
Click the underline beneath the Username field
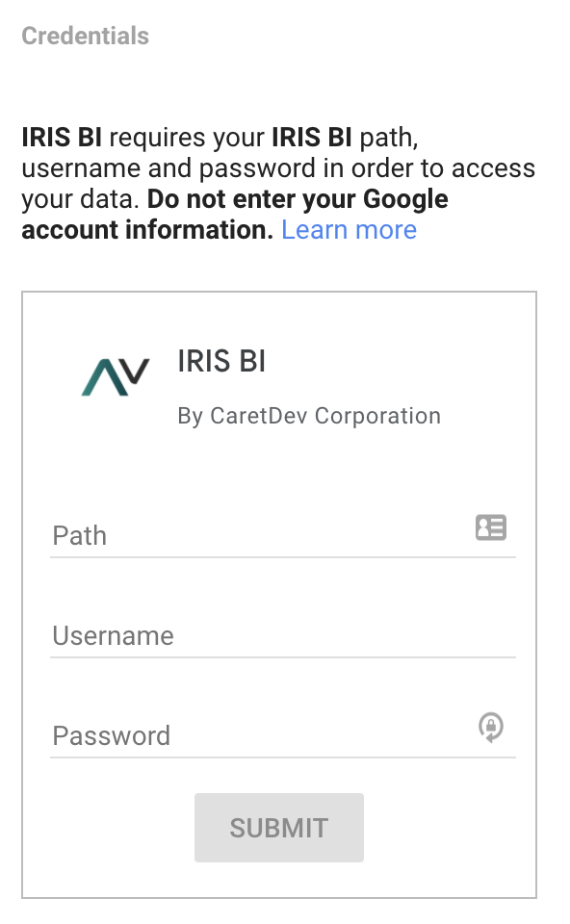tap(283, 657)
